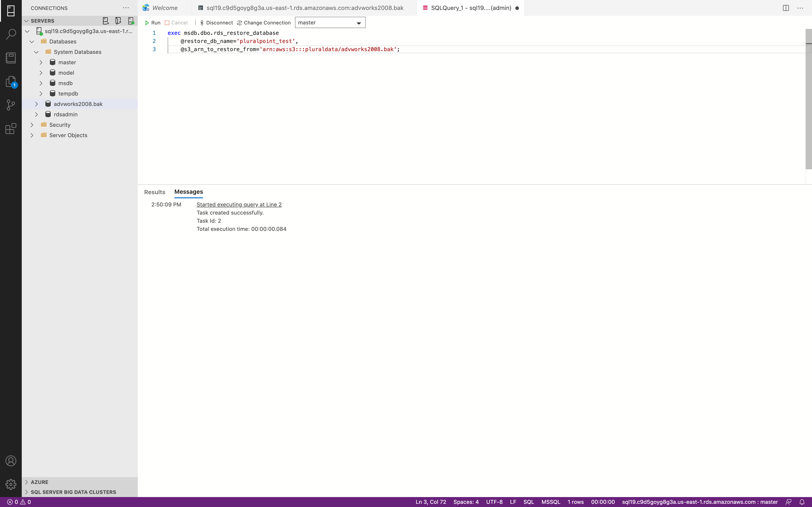Open the Accounts icon in activity bar
Viewport: 812px width, 507px height.
click(x=11, y=461)
